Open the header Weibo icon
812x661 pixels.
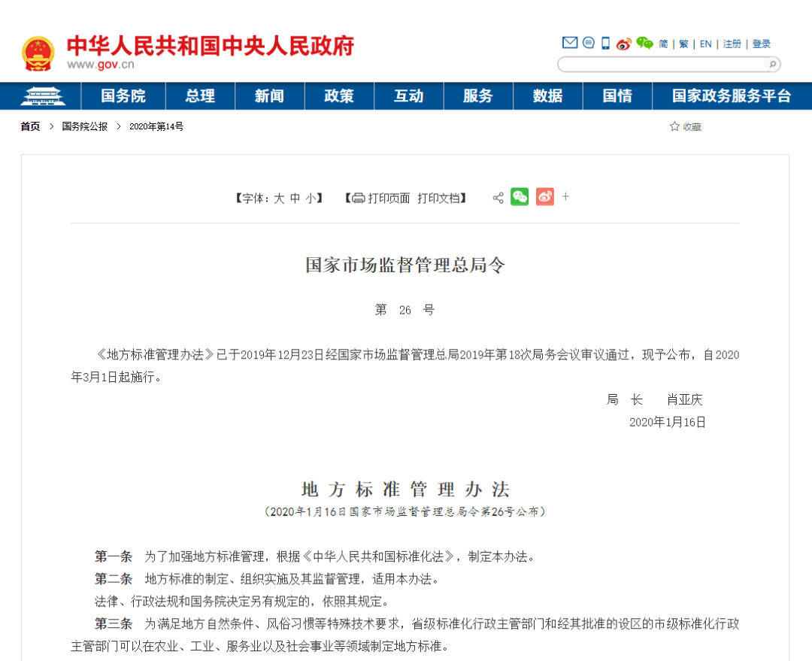point(624,44)
